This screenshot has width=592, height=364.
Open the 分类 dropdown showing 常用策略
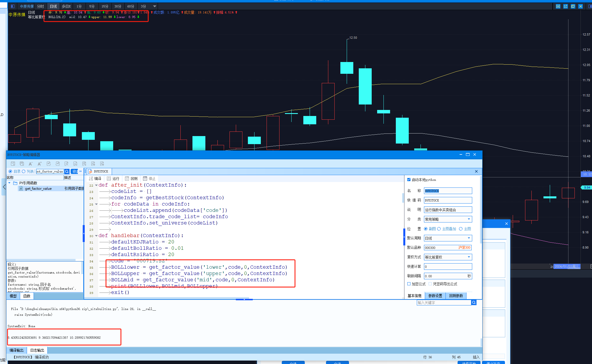click(x=448, y=219)
